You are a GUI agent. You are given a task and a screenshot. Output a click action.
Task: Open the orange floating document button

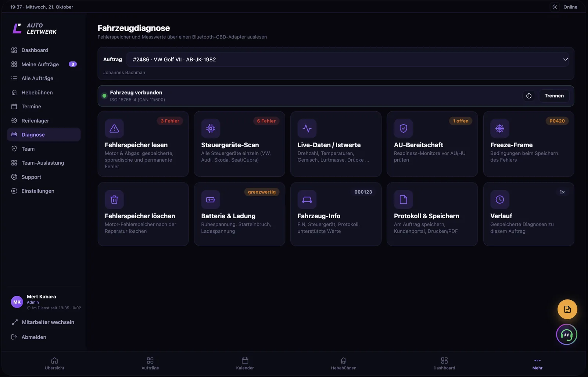[x=567, y=309]
